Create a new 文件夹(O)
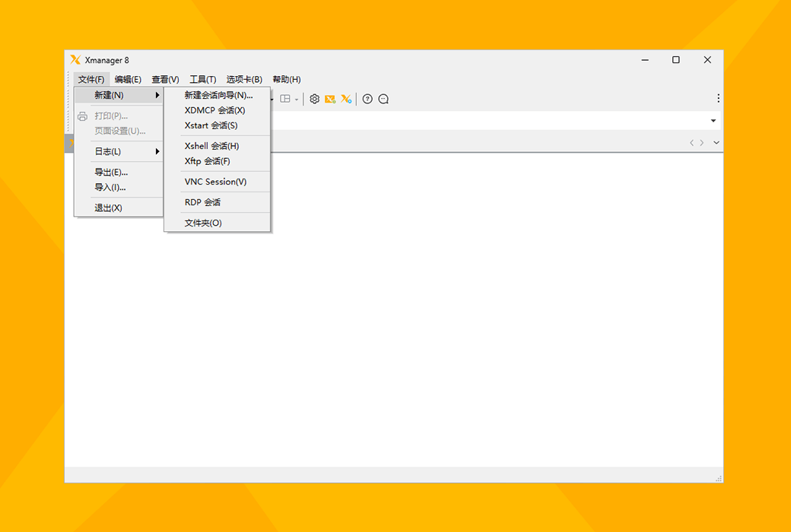 (218, 223)
